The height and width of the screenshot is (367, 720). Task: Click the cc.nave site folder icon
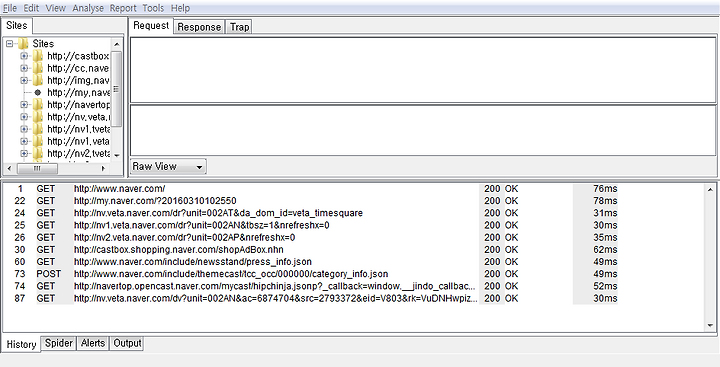(38, 68)
